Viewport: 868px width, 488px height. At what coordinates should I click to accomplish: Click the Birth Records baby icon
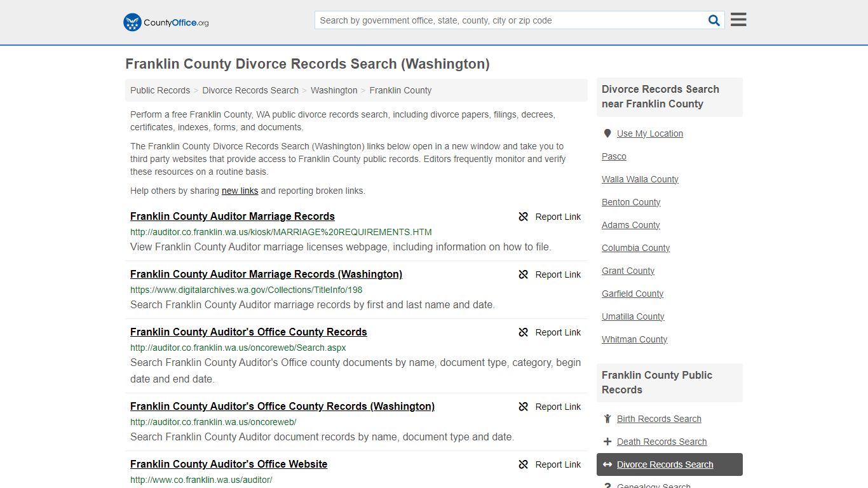coord(607,419)
